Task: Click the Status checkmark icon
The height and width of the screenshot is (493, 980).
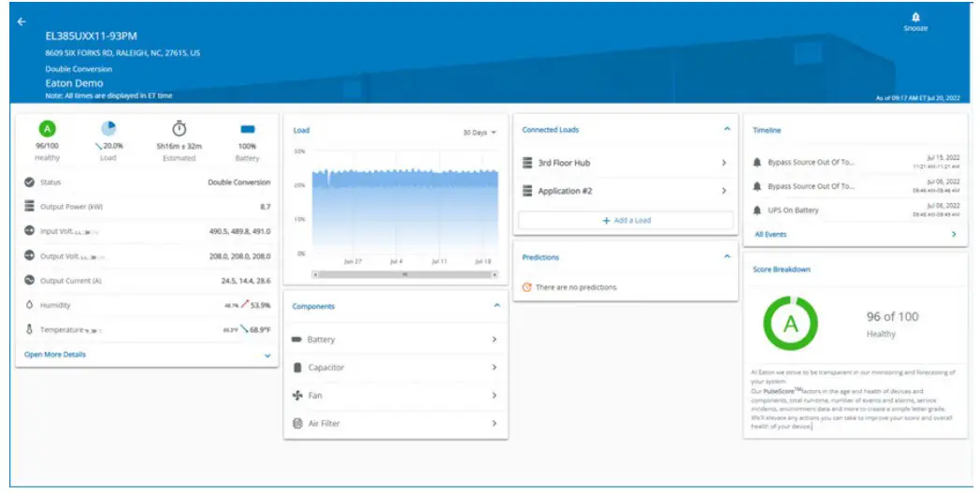Action: pos(29,182)
